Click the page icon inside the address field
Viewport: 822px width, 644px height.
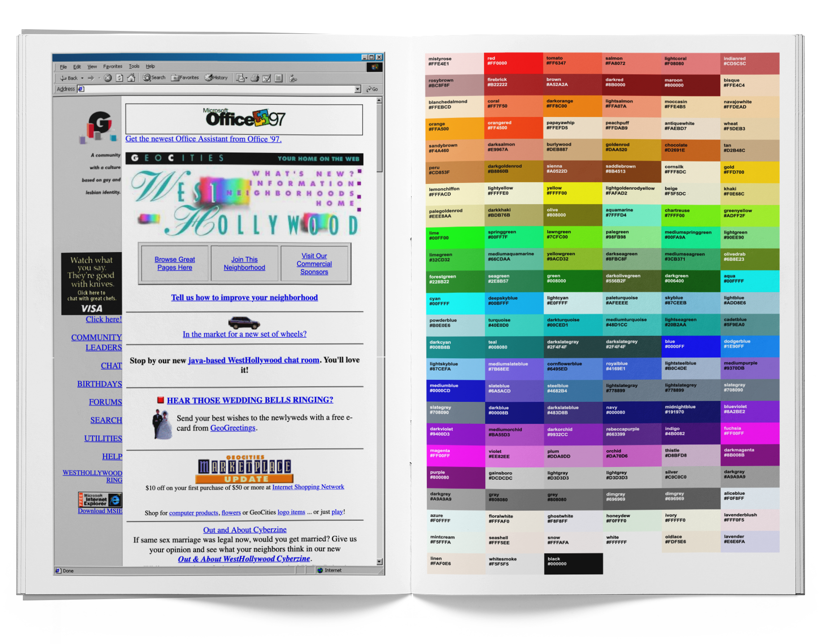tap(81, 89)
